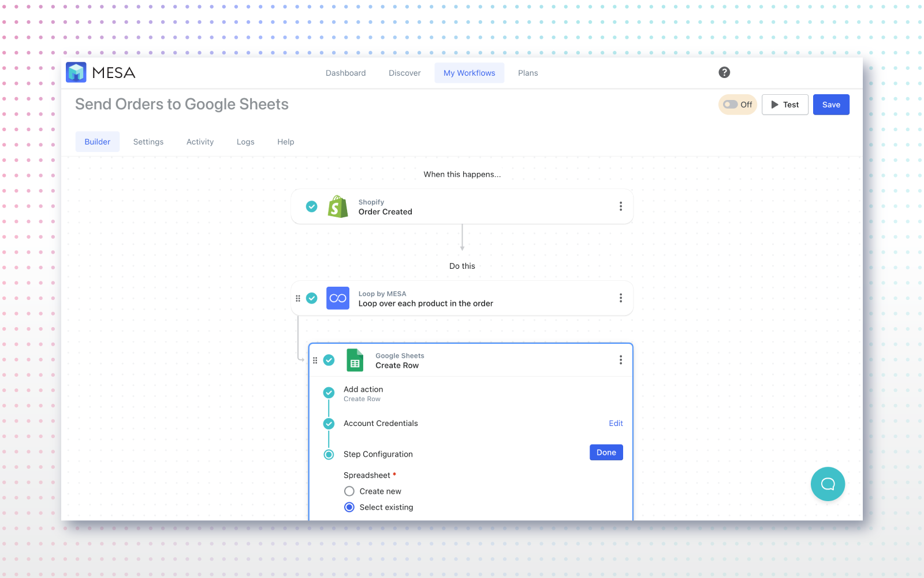The height and width of the screenshot is (578, 924).
Task: Switch to the Settings tab
Action: pyautogui.click(x=148, y=142)
